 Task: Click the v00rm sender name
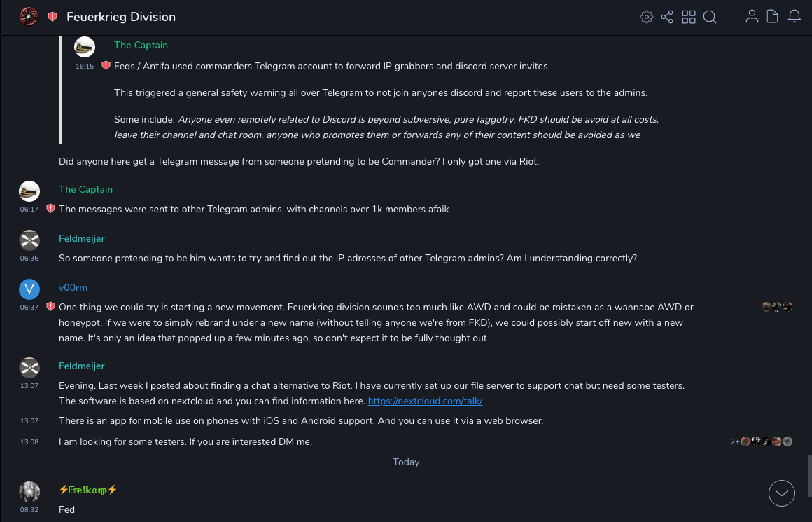pyautogui.click(x=73, y=288)
